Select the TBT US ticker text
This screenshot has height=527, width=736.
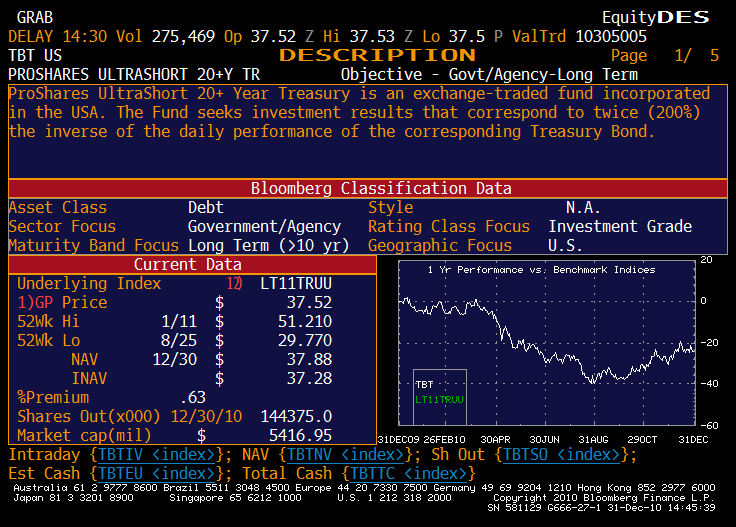pos(35,55)
